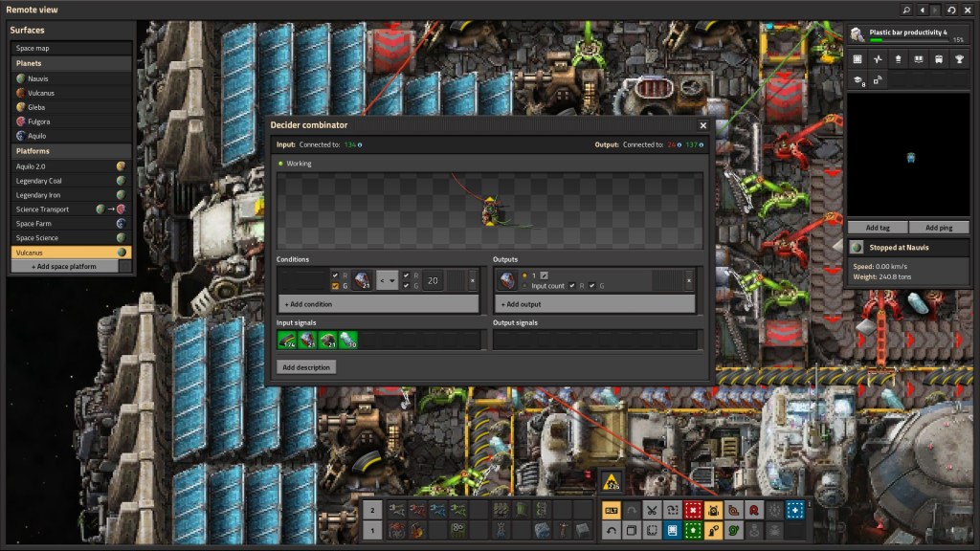Image resolution: width=980 pixels, height=551 pixels.
Task: Click the condition's first signal slot
Action: point(363,280)
